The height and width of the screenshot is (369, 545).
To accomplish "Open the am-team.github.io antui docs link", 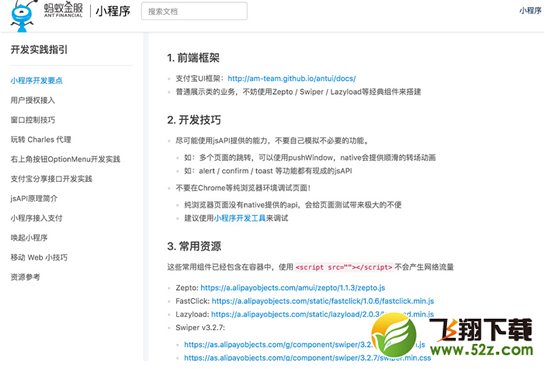I will (292, 79).
